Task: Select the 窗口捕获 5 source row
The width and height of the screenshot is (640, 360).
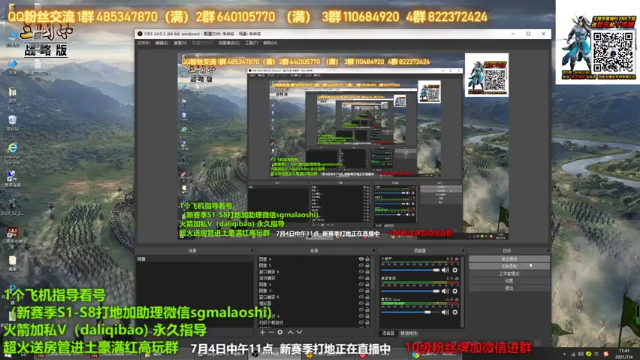Action: point(313,297)
